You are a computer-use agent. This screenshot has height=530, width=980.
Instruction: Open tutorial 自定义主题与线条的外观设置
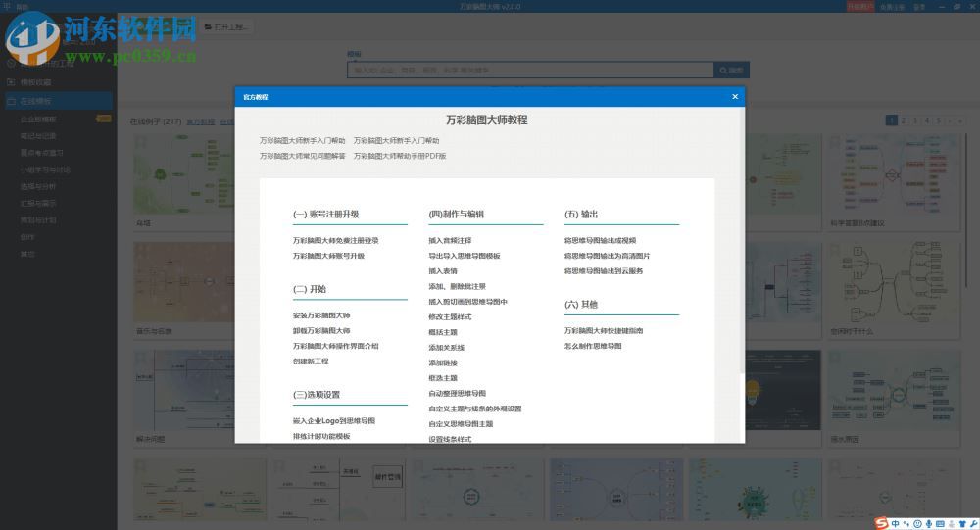(x=475, y=409)
